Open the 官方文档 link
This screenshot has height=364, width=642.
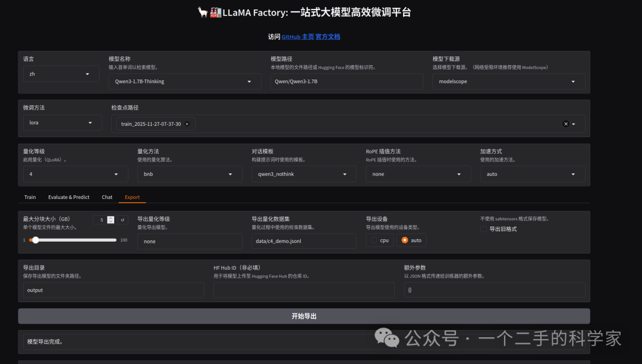[x=328, y=37]
